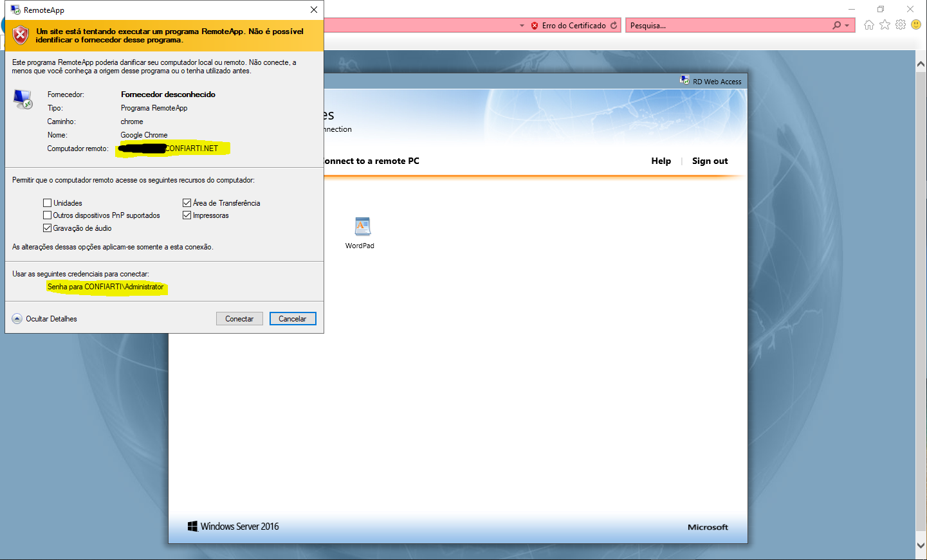Click the smiley feedback icon
The image size is (927, 560).
pos(916,25)
